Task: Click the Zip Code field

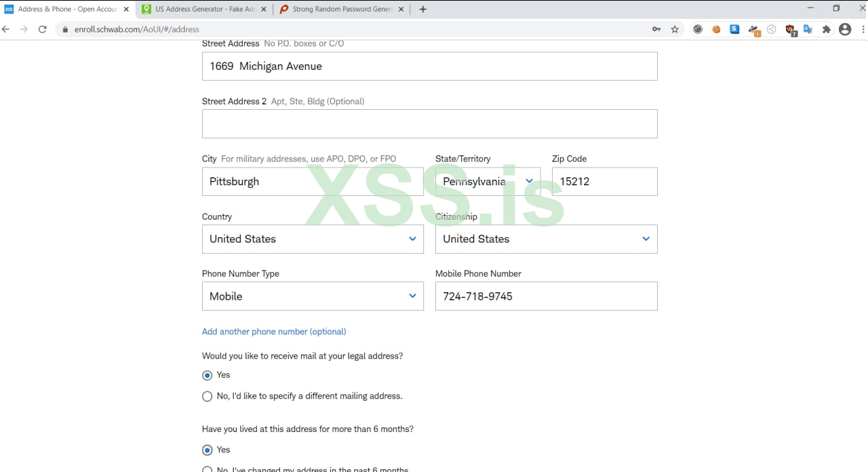Action: coord(604,182)
